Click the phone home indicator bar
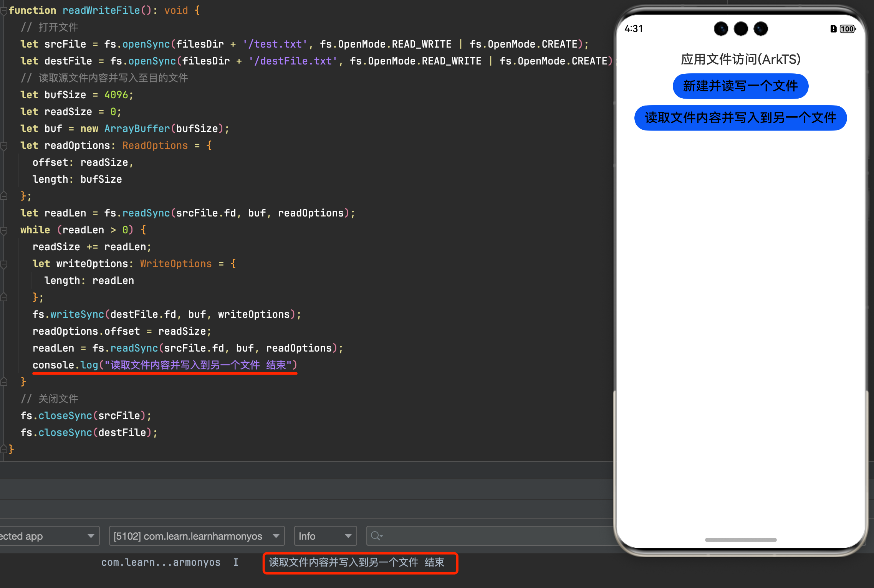Image resolution: width=874 pixels, height=588 pixels. point(740,540)
